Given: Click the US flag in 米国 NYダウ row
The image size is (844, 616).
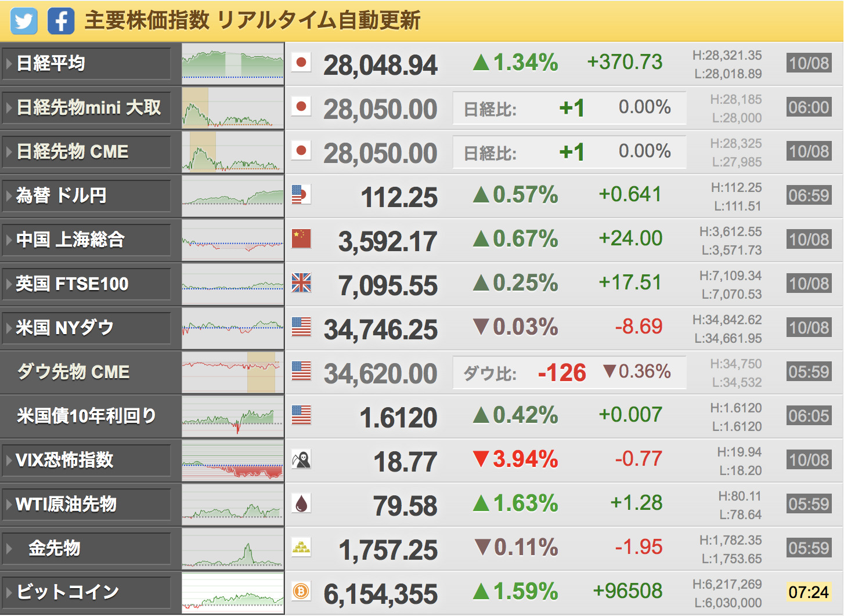Looking at the screenshot, I should point(301,327).
